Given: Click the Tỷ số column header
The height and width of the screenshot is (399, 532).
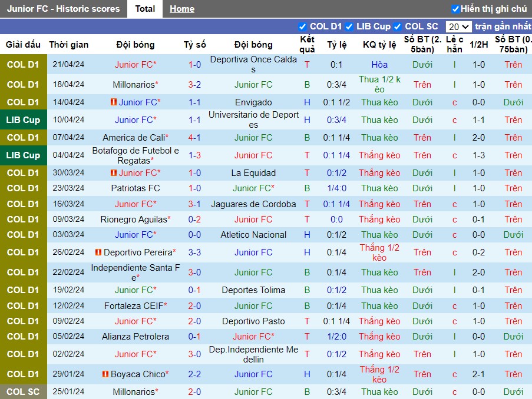Looking at the screenshot, I should pyautogui.click(x=195, y=44).
